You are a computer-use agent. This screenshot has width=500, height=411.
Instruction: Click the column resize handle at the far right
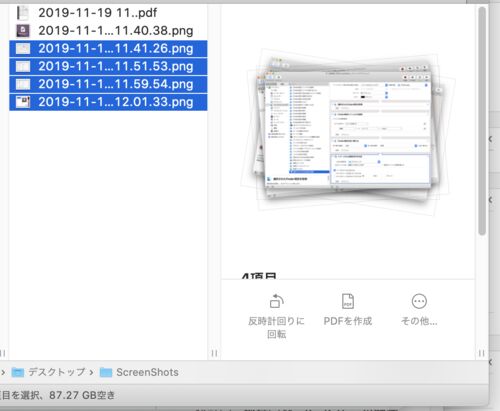(x=482, y=353)
